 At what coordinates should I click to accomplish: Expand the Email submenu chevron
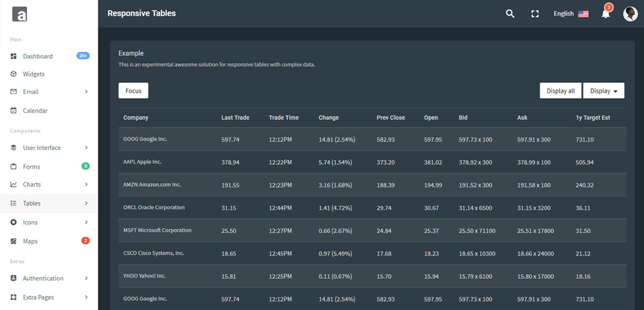pyautogui.click(x=86, y=91)
